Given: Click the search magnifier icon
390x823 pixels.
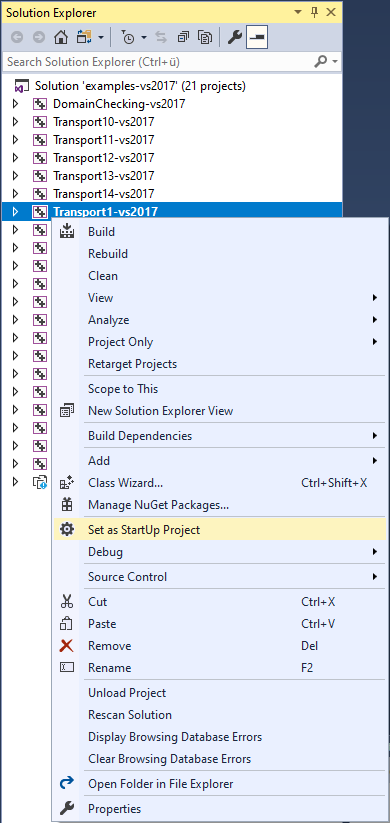Looking at the screenshot, I should point(320,62).
